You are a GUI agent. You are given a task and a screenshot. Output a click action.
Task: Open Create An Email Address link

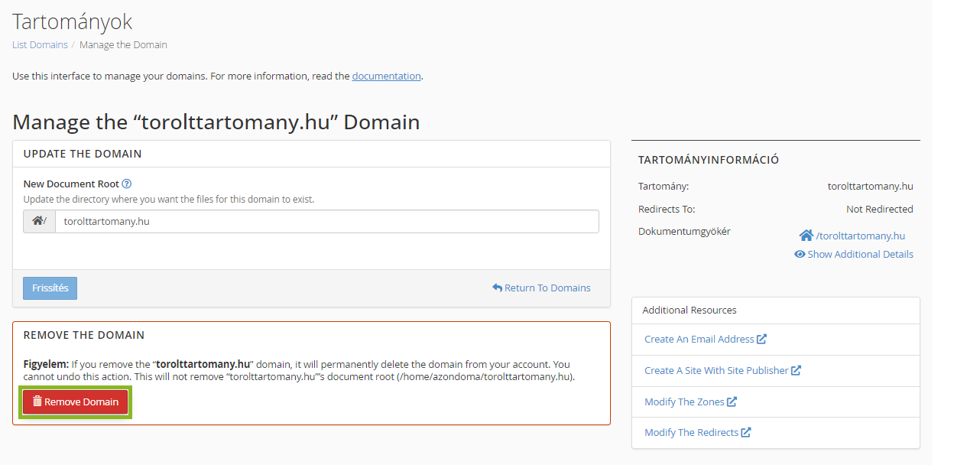[699, 339]
